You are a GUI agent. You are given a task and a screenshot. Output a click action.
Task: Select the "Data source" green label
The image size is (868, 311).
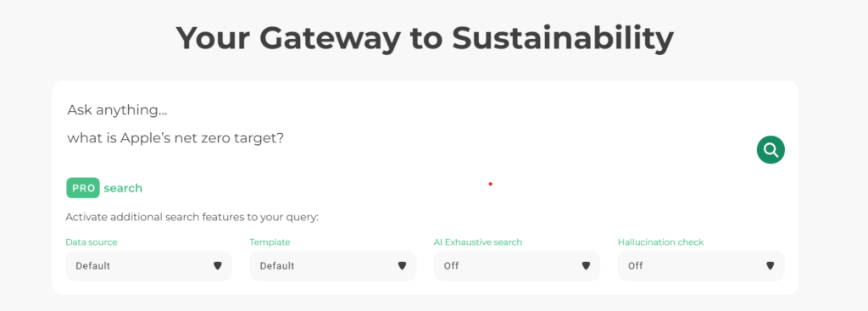click(x=92, y=242)
